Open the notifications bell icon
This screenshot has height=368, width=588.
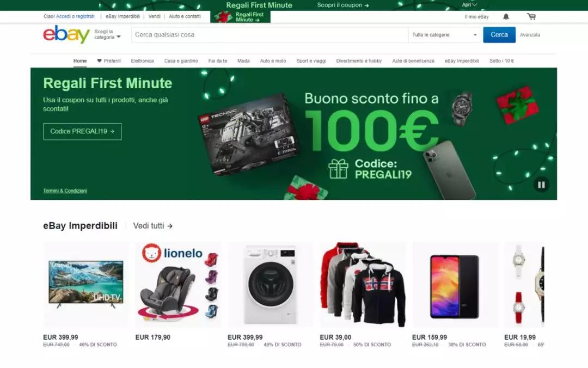click(x=506, y=16)
